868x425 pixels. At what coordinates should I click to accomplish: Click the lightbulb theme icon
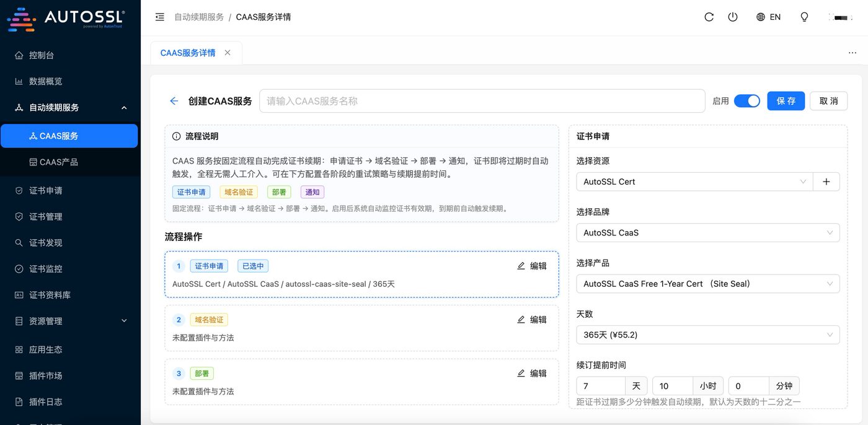tap(804, 17)
